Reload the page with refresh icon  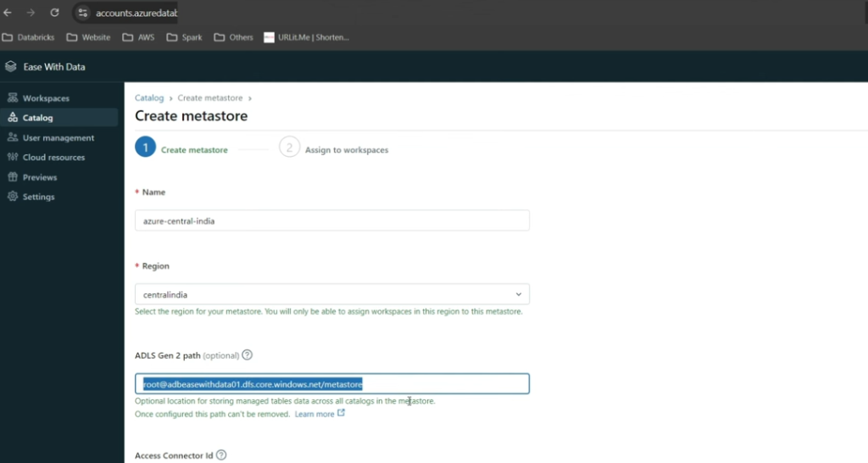(54, 13)
